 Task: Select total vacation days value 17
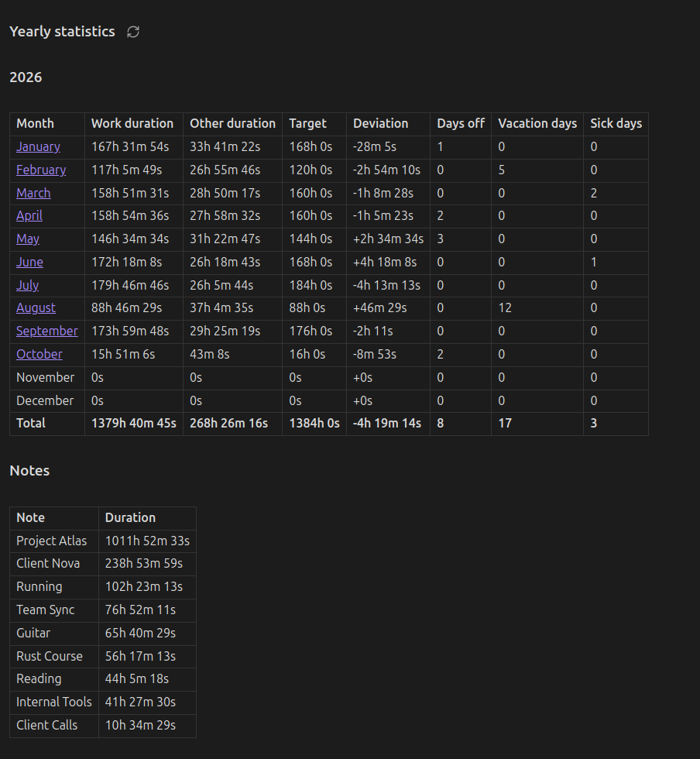505,424
